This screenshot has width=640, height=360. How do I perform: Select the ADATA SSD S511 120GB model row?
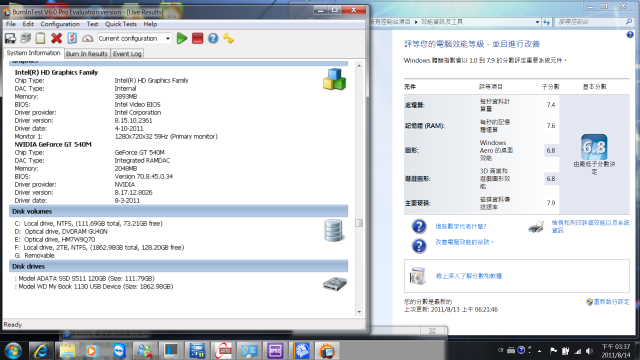pyautogui.click(x=85, y=278)
